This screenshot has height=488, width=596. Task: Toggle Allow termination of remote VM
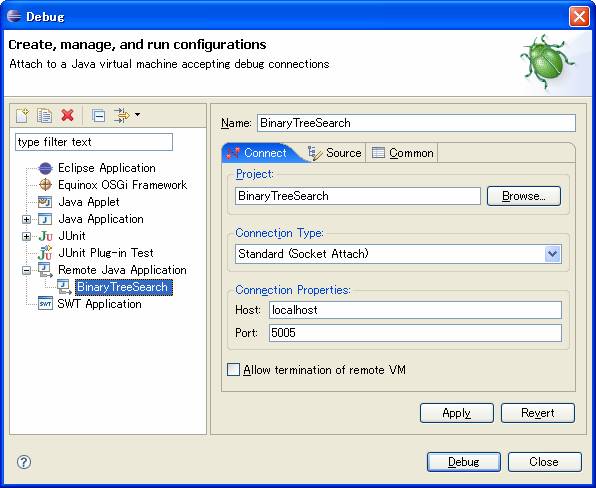click(x=233, y=369)
